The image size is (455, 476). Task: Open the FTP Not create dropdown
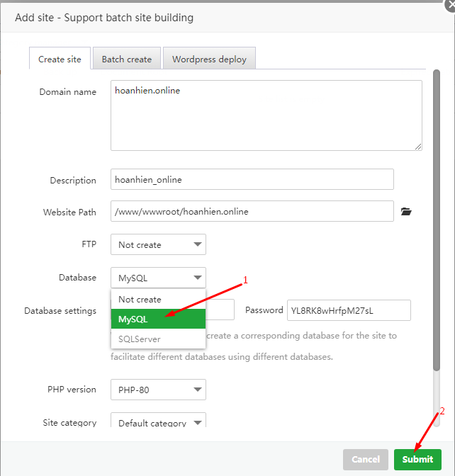[x=158, y=244]
